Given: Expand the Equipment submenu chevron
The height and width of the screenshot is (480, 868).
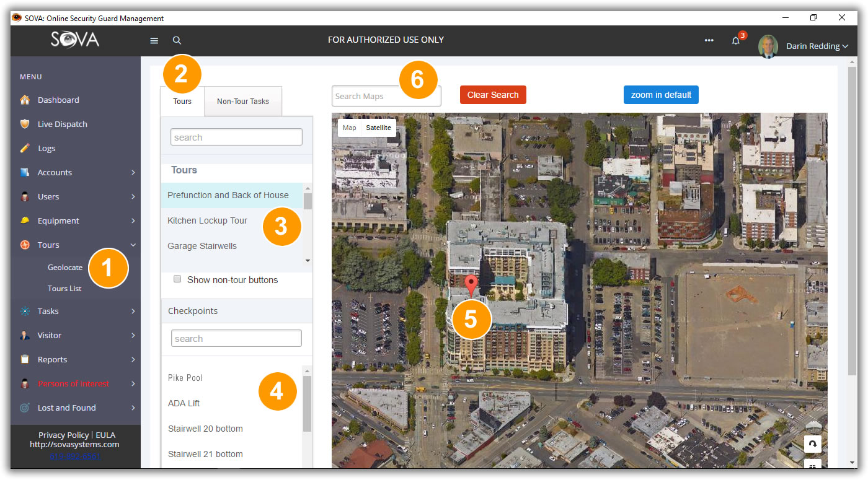Looking at the screenshot, I should [133, 220].
